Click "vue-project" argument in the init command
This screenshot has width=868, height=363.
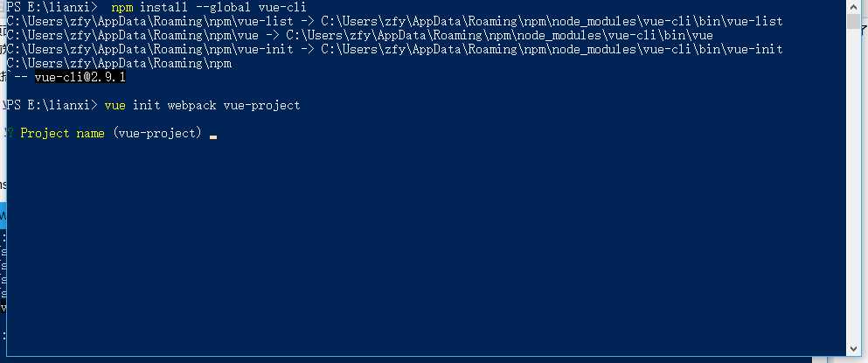pyautogui.click(x=262, y=105)
